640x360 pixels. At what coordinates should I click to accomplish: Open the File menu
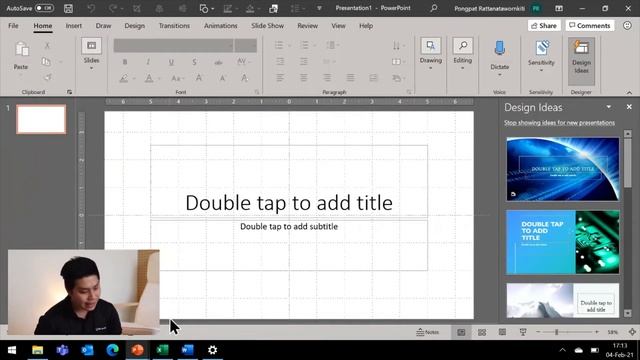pos(13,25)
